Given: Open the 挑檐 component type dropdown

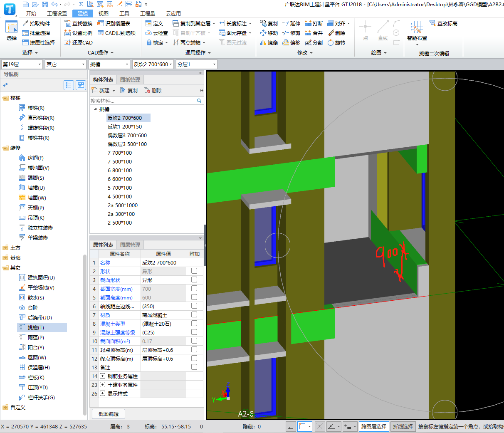Looking at the screenshot, I should point(109,64).
